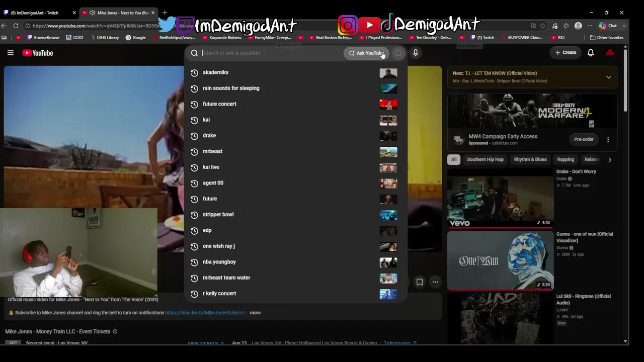This screenshot has height=362, width=644.
Task: Open 'Lul Skii - Ringtone (Official Audio)' title
Action: pyautogui.click(x=584, y=300)
